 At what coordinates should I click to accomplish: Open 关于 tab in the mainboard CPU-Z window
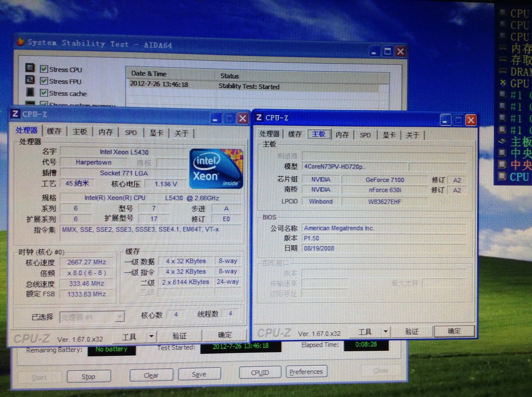[x=413, y=135]
